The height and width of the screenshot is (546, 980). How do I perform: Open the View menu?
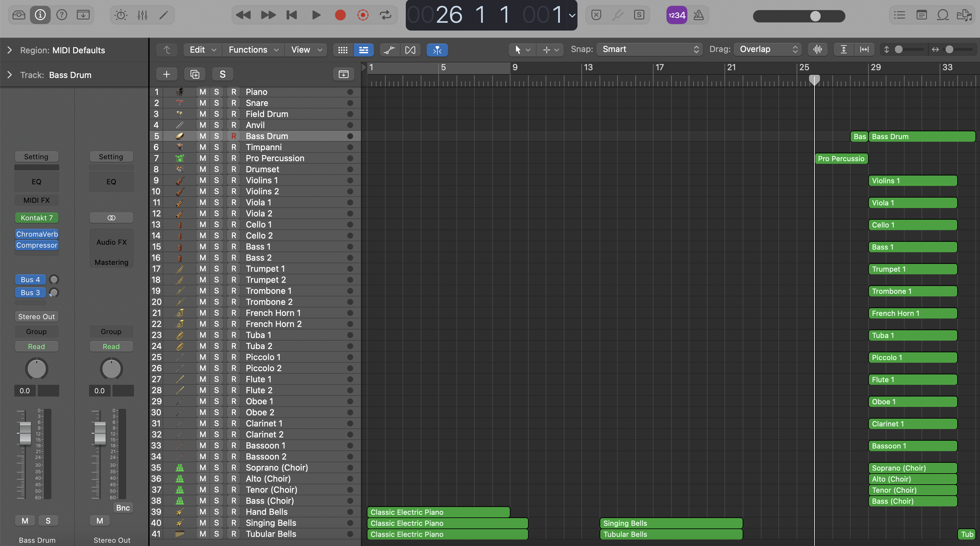pyautogui.click(x=306, y=50)
